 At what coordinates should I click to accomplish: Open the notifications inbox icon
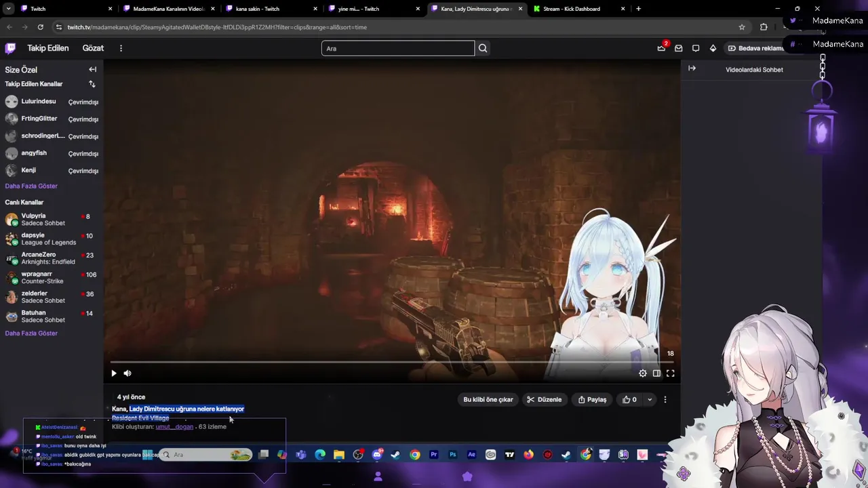678,48
